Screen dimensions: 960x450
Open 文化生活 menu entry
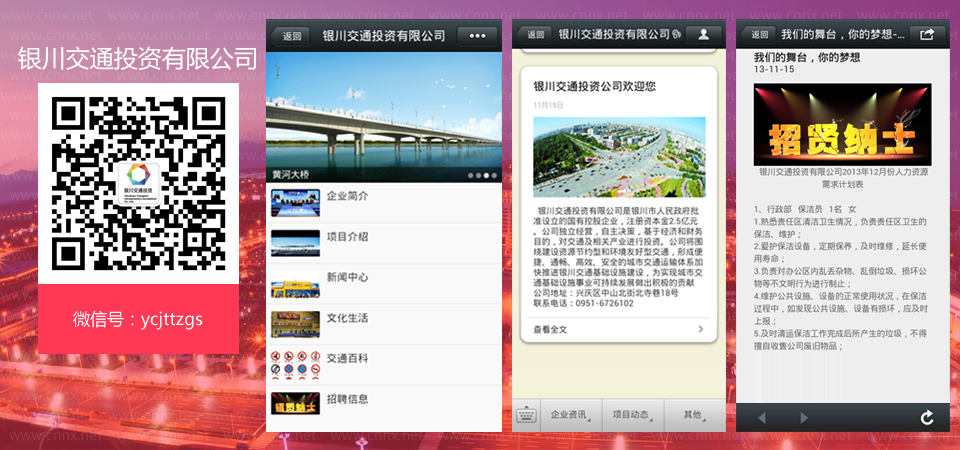[x=384, y=324]
